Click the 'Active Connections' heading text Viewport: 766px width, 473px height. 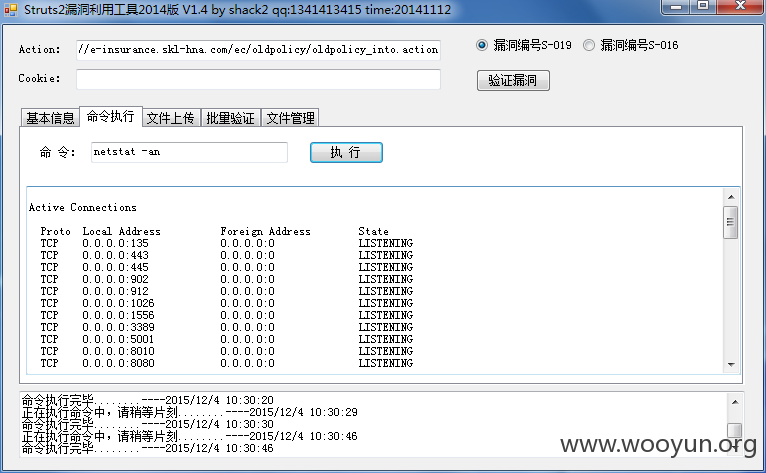click(83, 207)
